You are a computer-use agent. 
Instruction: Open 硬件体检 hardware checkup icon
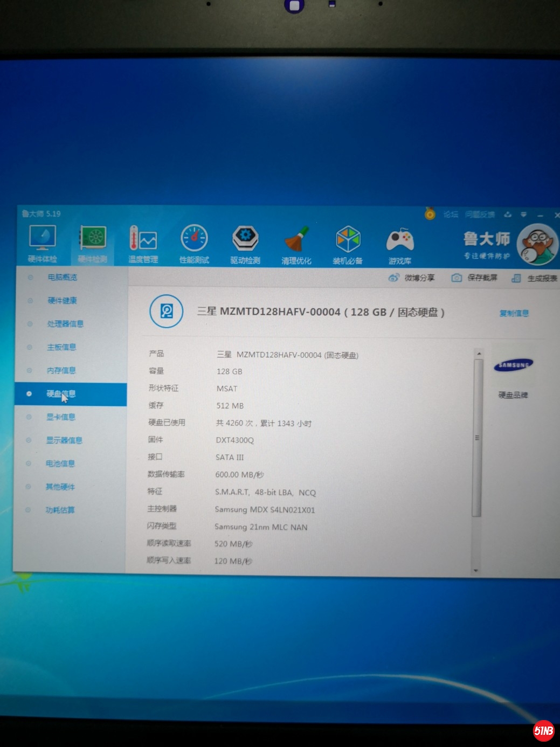[x=43, y=244]
